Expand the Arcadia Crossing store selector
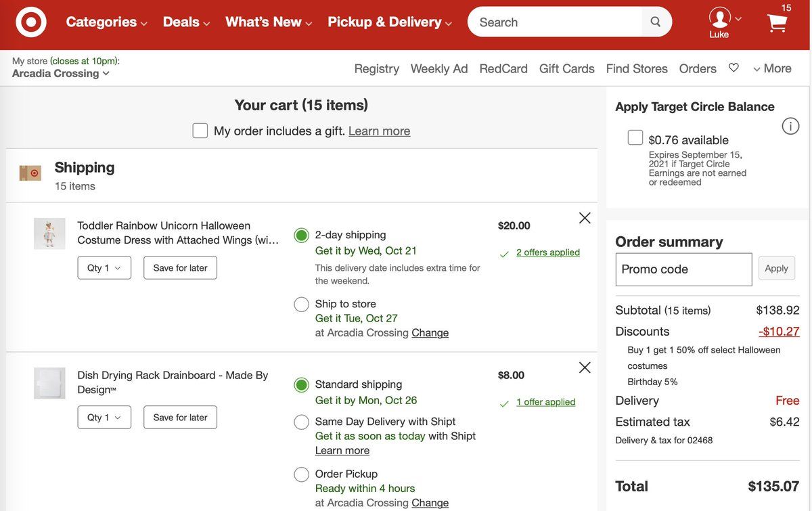Viewport: 812px width, 511px height. 61,73
